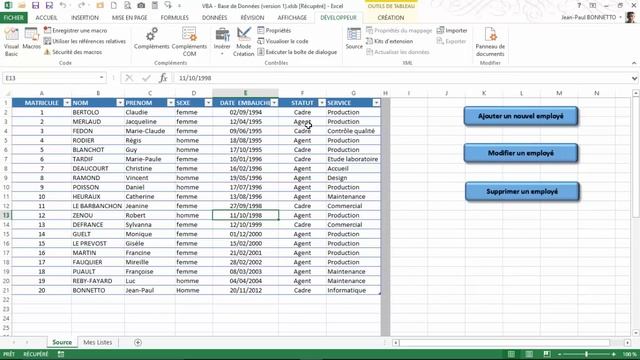The width and height of the screenshot is (640, 360).
Task: Click Modifier un employé button
Action: 521,153
